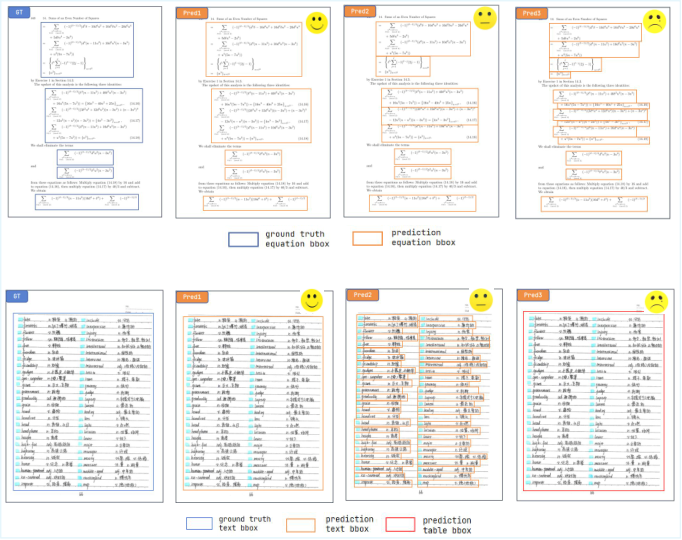This screenshot has height=540, width=682.
Task: Select the Pred3 tag on handwritten vocabulary page
Action: [533, 295]
